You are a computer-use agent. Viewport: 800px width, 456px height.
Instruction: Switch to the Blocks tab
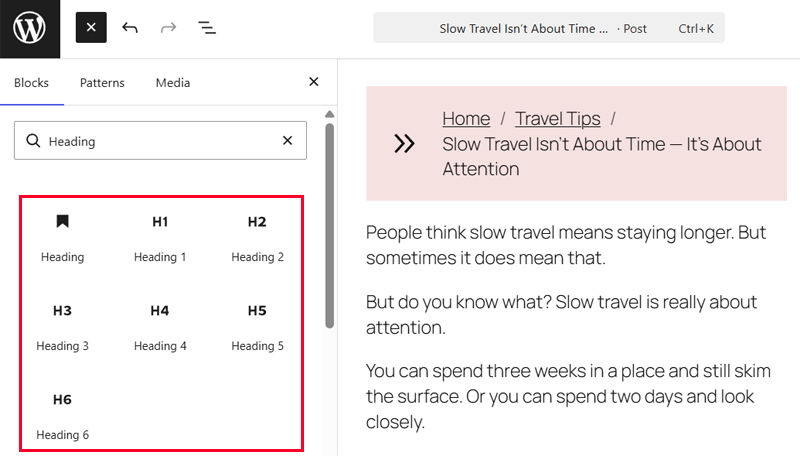pyautogui.click(x=31, y=83)
